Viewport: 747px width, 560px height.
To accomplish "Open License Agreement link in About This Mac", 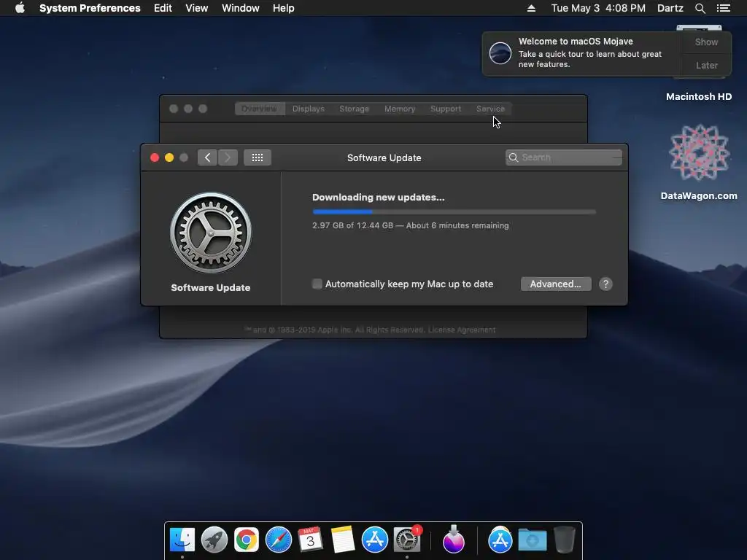I will (x=461, y=330).
